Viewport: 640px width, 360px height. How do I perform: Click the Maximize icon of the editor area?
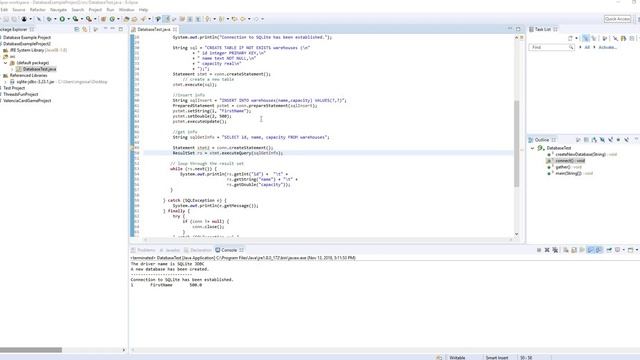[x=518, y=29]
